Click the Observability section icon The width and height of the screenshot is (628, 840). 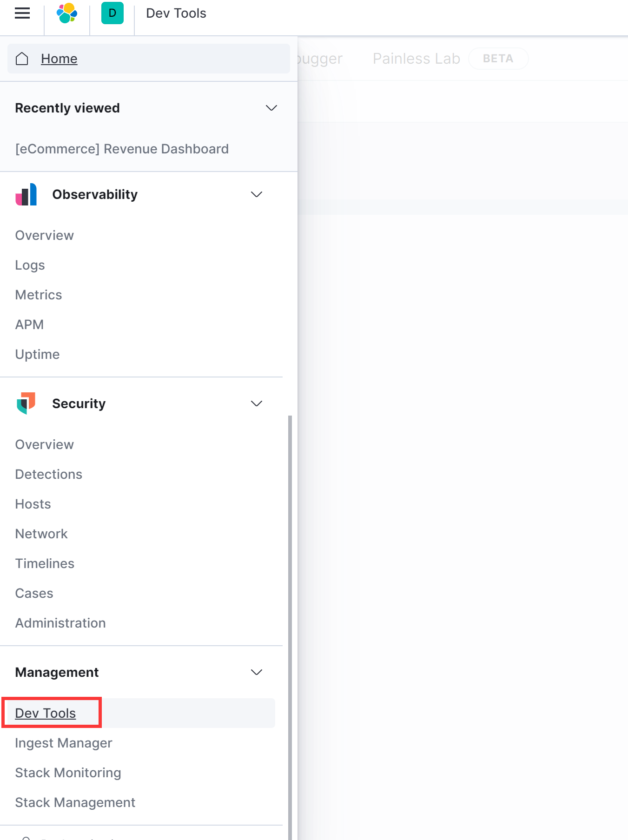pos(26,194)
